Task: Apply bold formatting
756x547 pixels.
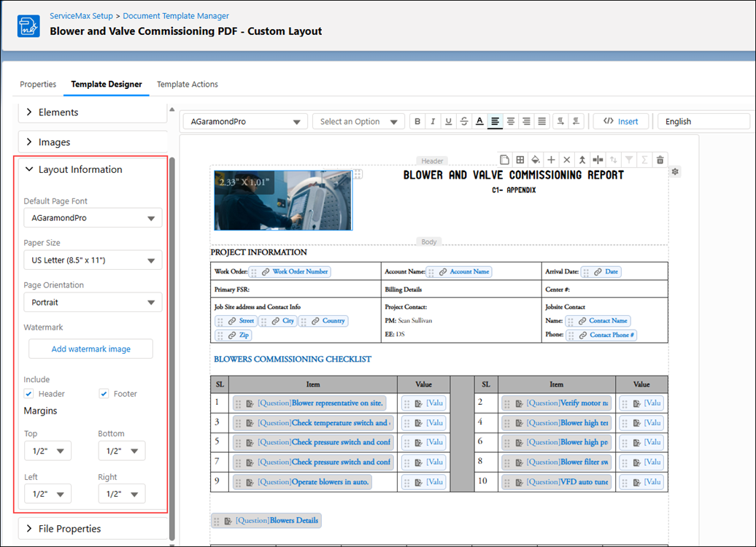Action: click(x=417, y=122)
